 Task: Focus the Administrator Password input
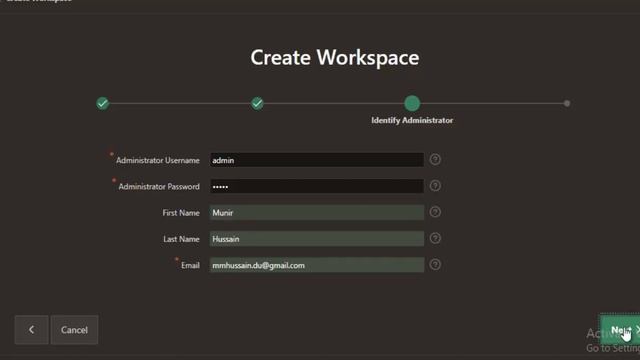pos(316,186)
